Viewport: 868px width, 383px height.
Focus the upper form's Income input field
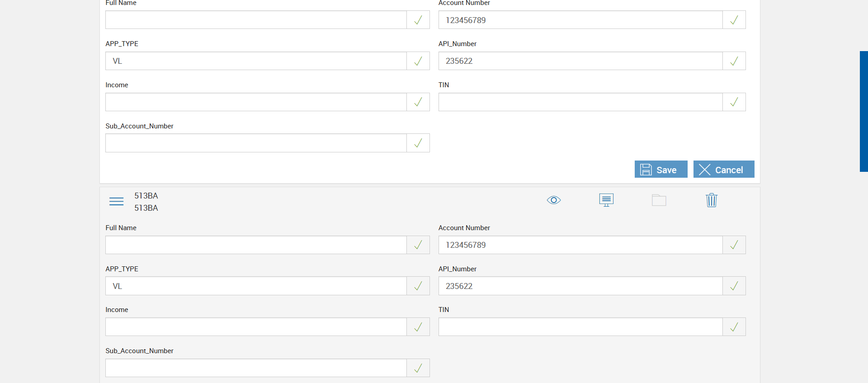click(x=256, y=102)
